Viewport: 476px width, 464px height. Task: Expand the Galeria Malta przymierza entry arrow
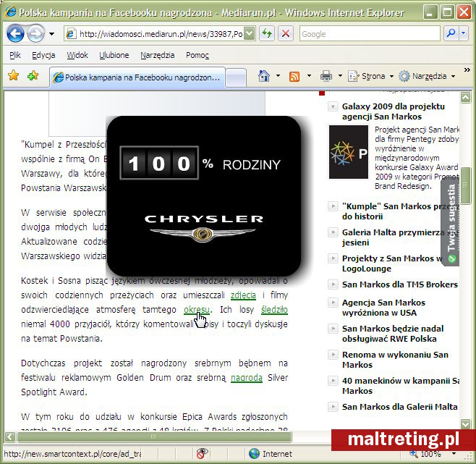pos(333,232)
